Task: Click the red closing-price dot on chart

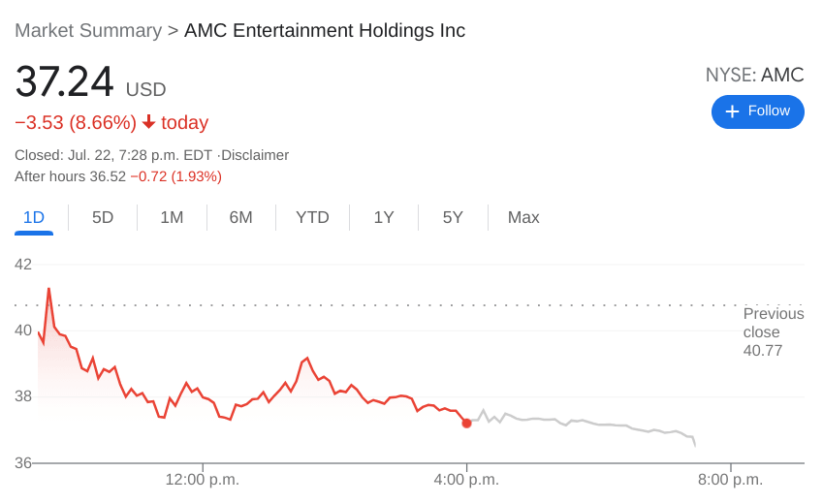Action: coord(466,423)
